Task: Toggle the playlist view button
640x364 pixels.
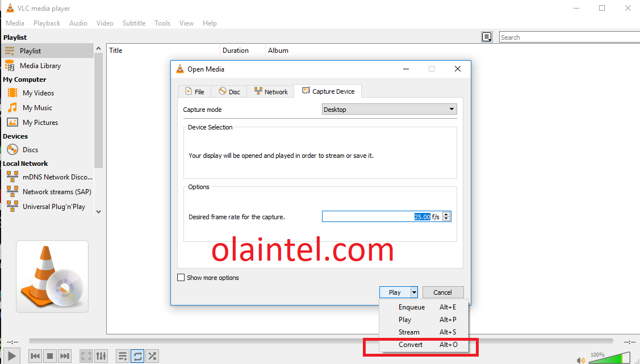Action: (x=123, y=356)
